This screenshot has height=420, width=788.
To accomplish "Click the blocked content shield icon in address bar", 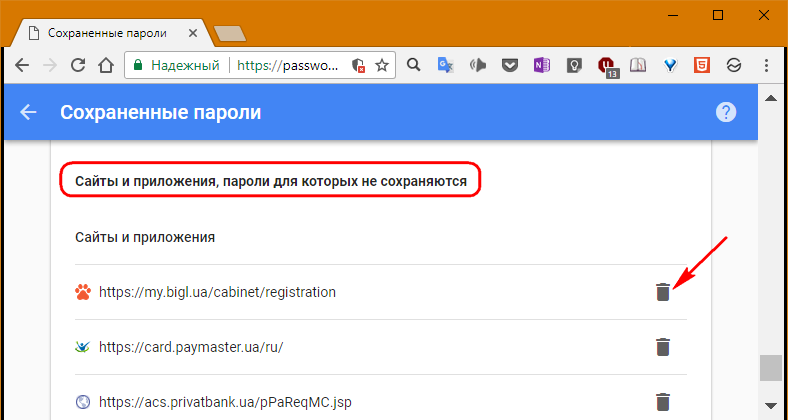I will coord(358,65).
